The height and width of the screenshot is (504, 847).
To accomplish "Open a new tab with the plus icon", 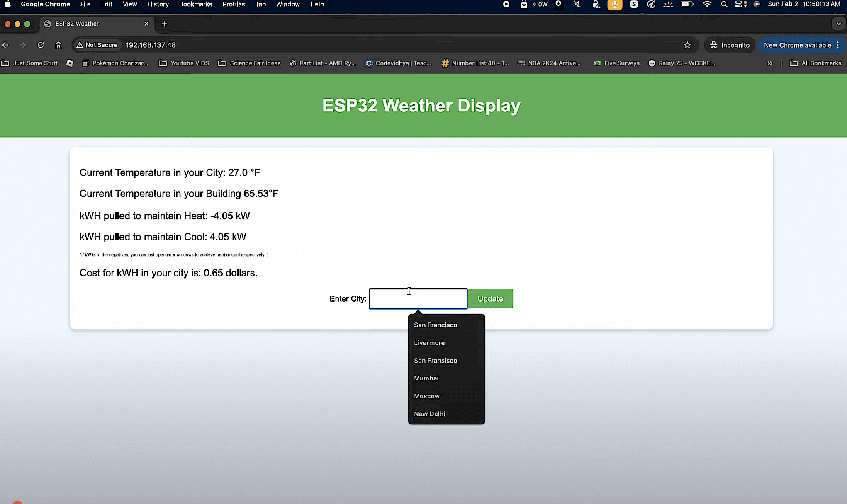I will point(164,24).
